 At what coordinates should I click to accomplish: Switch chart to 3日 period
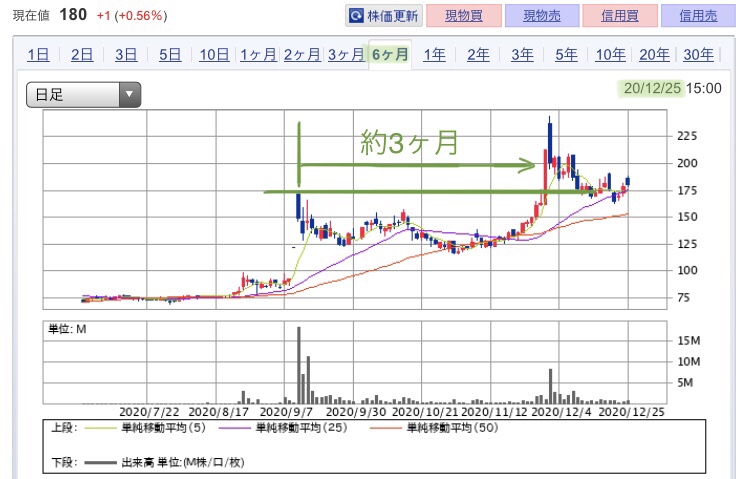126,55
